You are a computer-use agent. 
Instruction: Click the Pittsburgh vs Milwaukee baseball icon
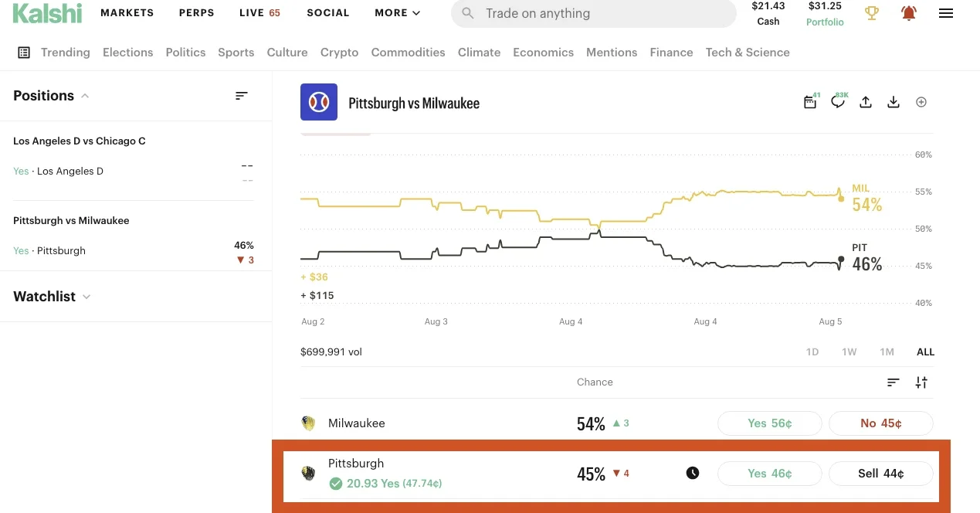319,102
